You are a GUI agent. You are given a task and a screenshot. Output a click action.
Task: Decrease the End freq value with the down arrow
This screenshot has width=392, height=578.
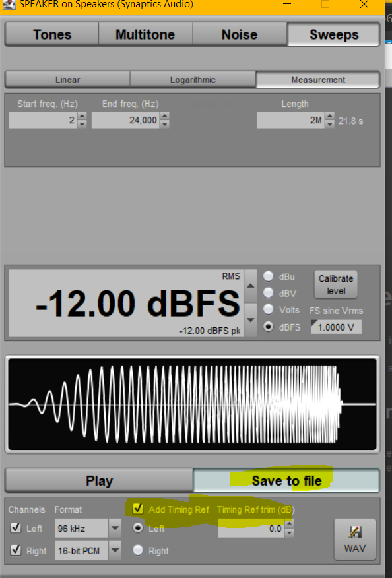pos(165,125)
